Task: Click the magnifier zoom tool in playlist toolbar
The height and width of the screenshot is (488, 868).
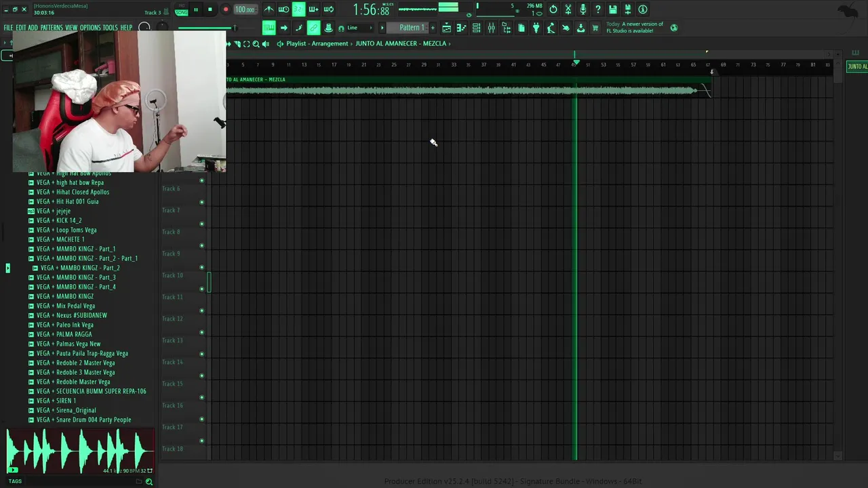Action: [256, 43]
